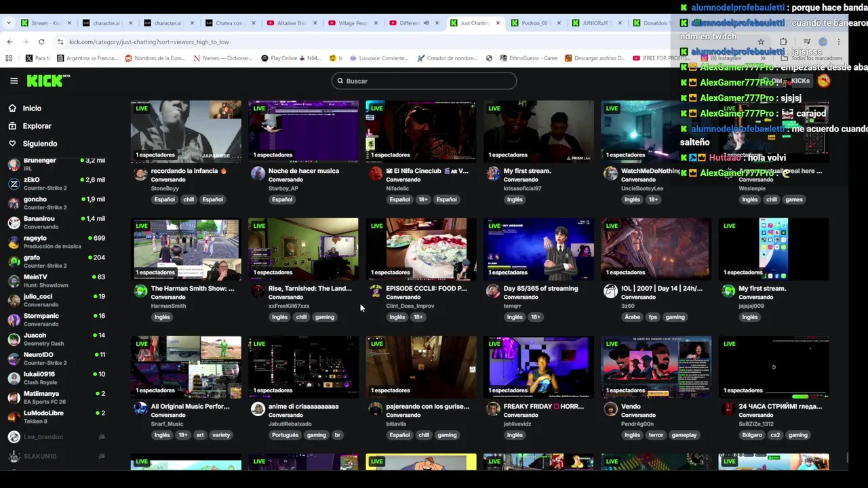The image size is (868, 488).
Task: Click 'terror' tag under Pendr4g00n stream
Action: pyautogui.click(x=656, y=435)
